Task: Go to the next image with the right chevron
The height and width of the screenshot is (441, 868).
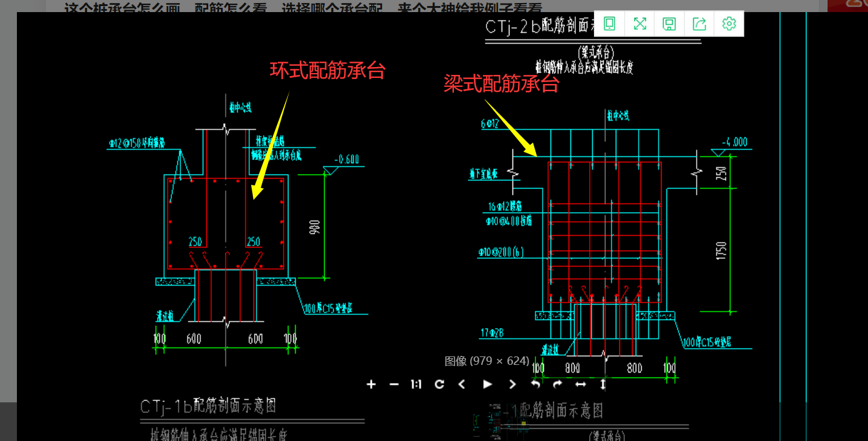Action: (x=513, y=384)
